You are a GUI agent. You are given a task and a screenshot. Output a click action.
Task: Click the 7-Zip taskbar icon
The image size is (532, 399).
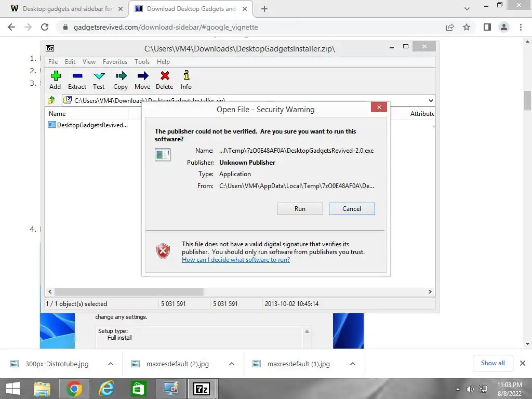point(202,389)
